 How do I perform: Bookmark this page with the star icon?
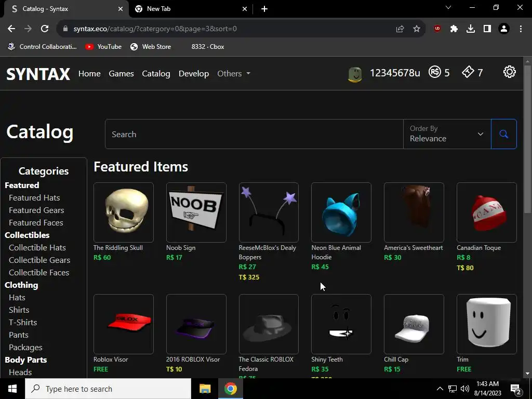pyautogui.click(x=417, y=29)
